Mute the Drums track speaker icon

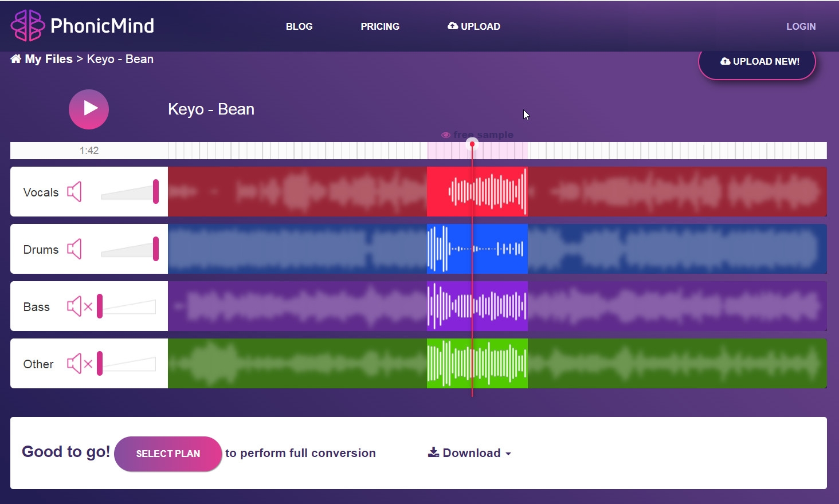pyautogui.click(x=75, y=249)
